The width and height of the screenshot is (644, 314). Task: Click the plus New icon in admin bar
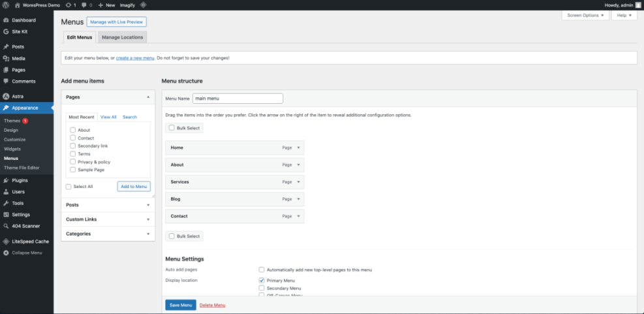[100, 5]
